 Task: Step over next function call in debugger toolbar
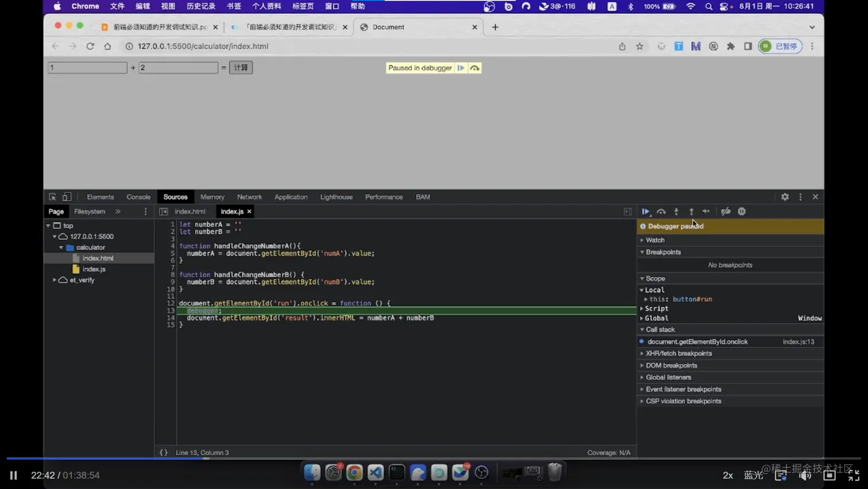[661, 211]
